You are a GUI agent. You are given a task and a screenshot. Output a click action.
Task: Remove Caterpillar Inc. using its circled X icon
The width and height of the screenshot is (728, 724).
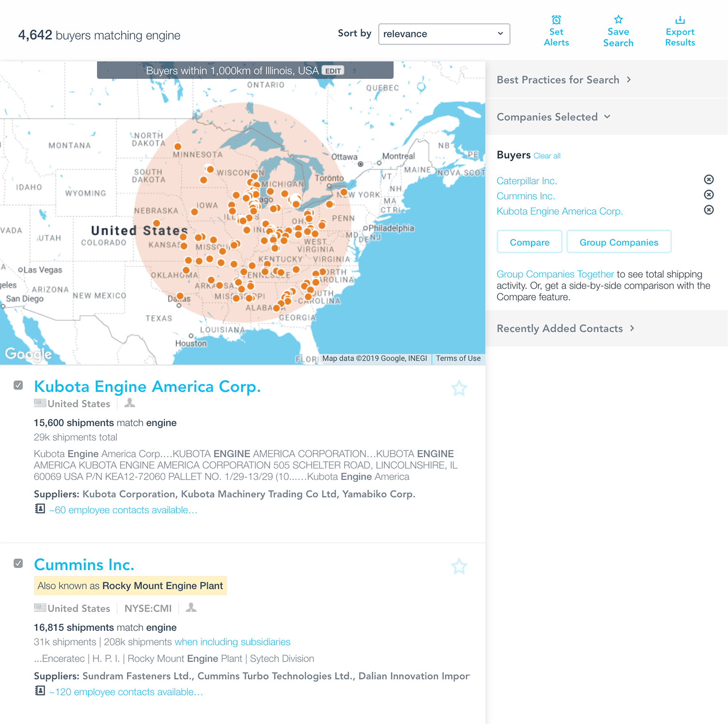pos(709,180)
